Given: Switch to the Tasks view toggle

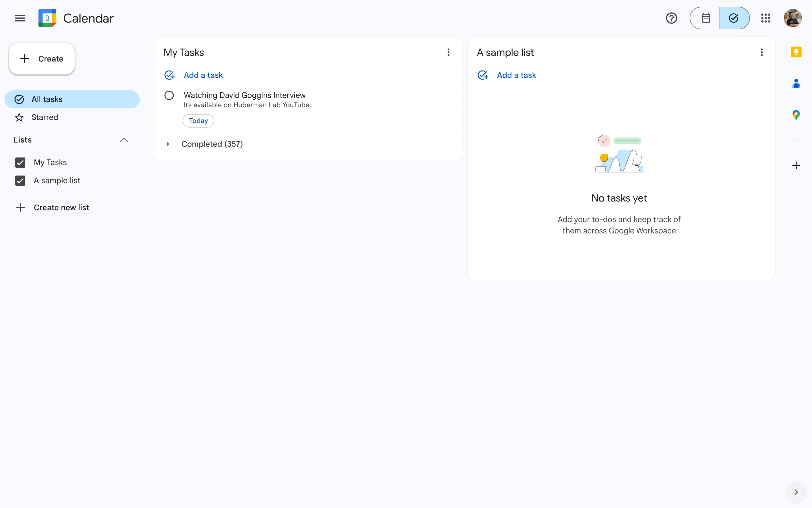Looking at the screenshot, I should point(734,18).
